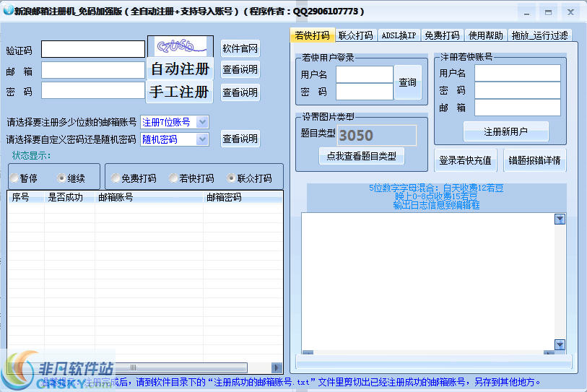Focus the 注册若快账号 用户名 field
Image resolution: width=587 pixels, height=392 pixels.
click(x=518, y=73)
